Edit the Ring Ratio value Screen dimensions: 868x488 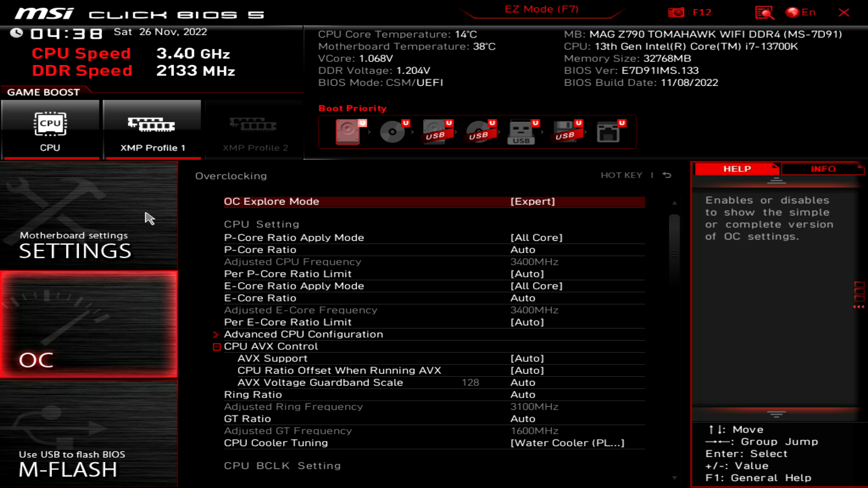click(434, 395)
